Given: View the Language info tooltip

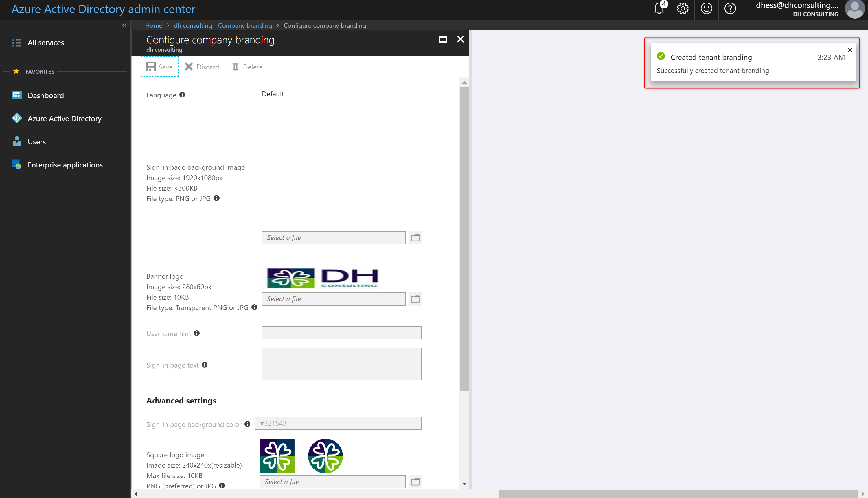Looking at the screenshot, I should [x=182, y=95].
